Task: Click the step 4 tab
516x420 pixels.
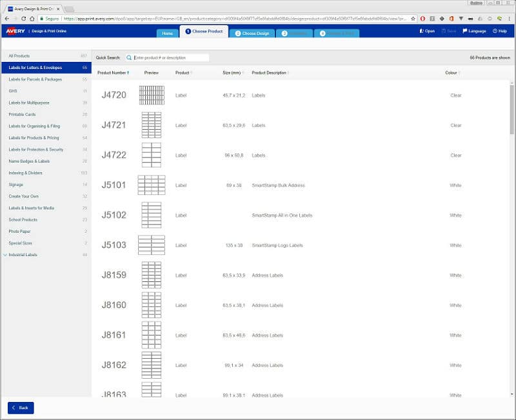Action: tap(337, 34)
